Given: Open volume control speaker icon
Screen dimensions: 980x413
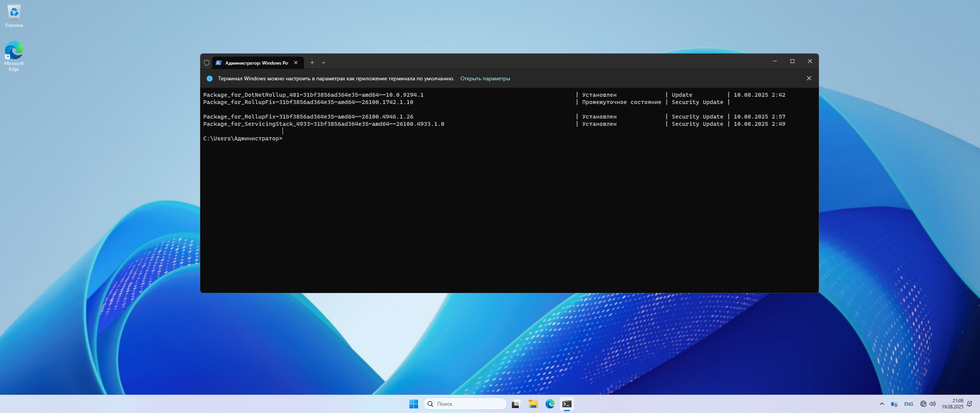Looking at the screenshot, I should pos(933,404).
